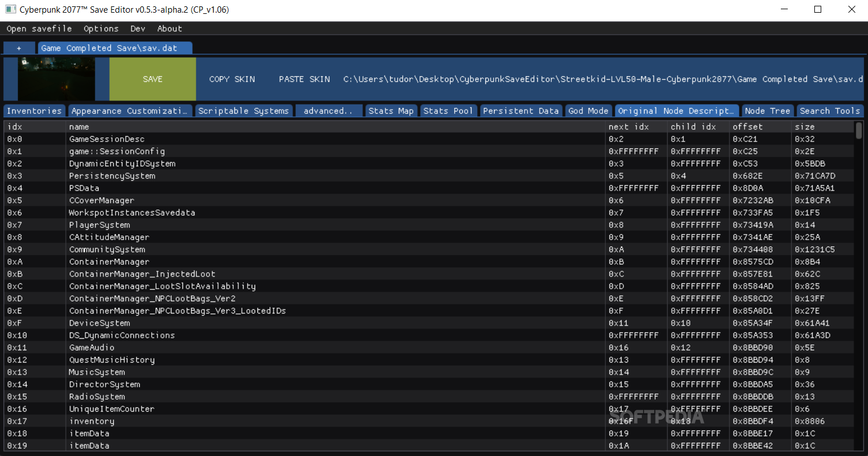Open the 'Open savefile' menu
The width and height of the screenshot is (868, 456).
[x=39, y=28]
